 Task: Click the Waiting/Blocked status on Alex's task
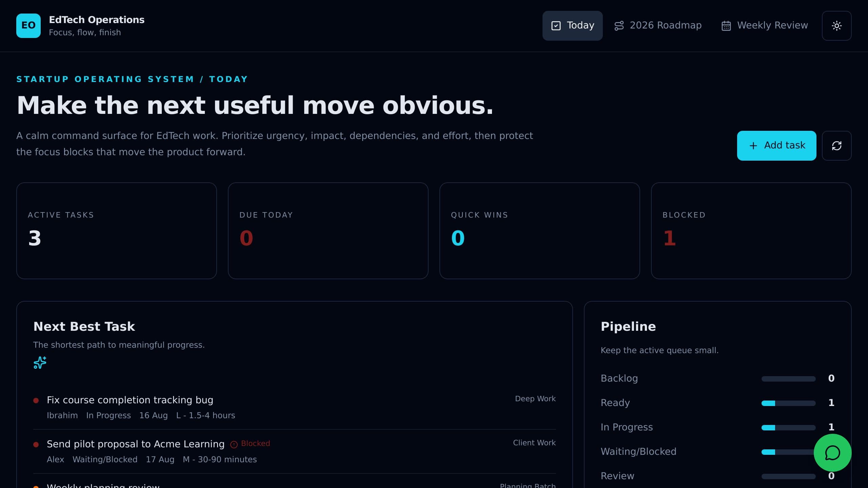[x=105, y=460]
